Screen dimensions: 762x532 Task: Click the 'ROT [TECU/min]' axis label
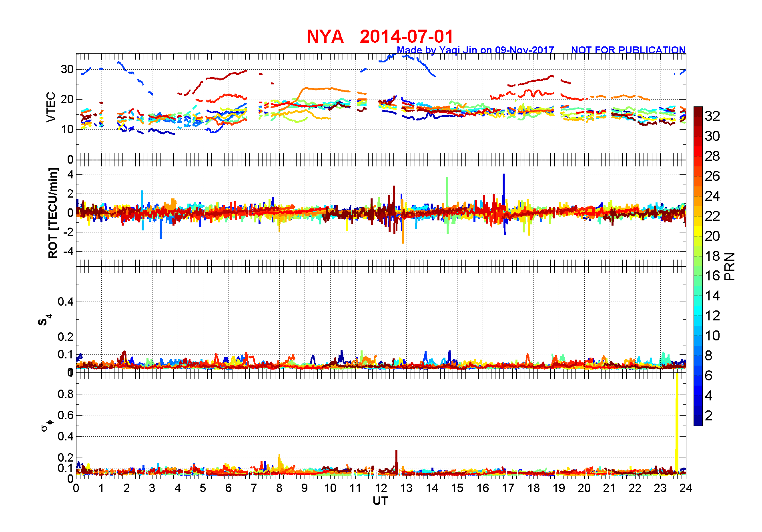(x=53, y=213)
